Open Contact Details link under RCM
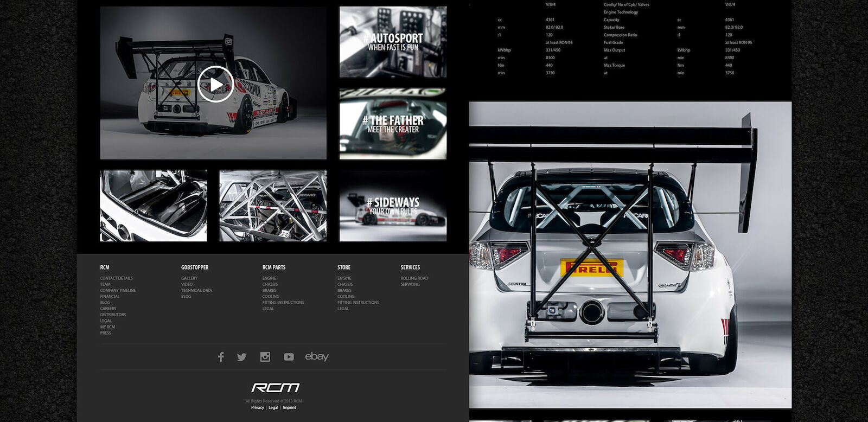The height and width of the screenshot is (422, 868). click(x=116, y=278)
